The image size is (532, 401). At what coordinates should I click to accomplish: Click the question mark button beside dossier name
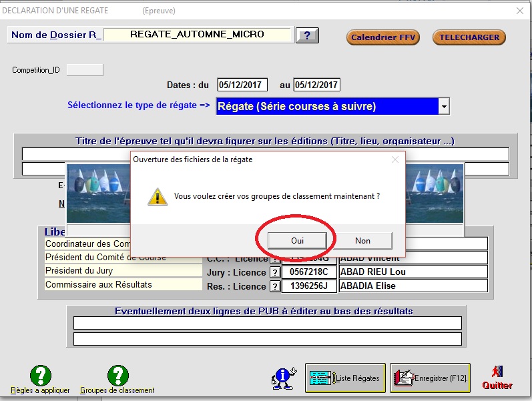307,35
